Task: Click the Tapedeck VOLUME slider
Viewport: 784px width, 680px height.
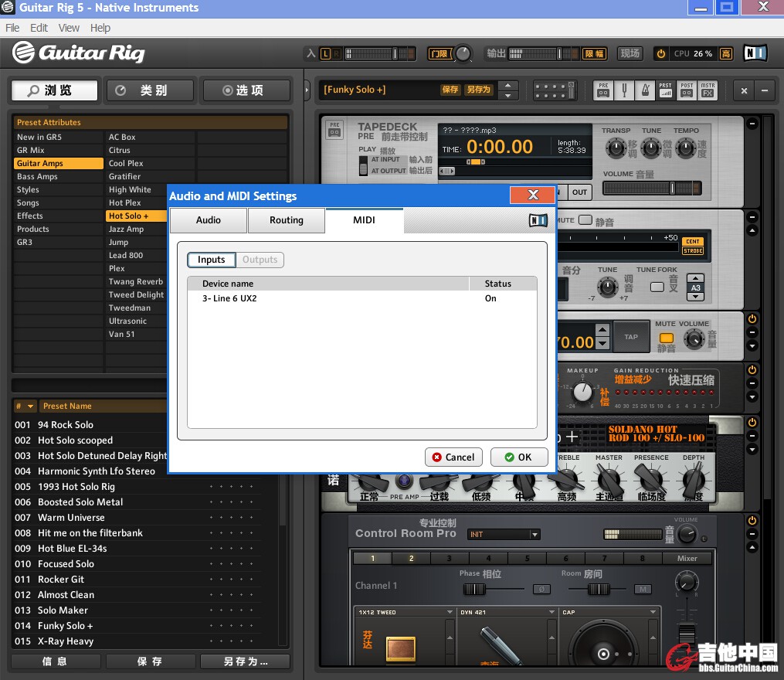Action: pos(651,188)
